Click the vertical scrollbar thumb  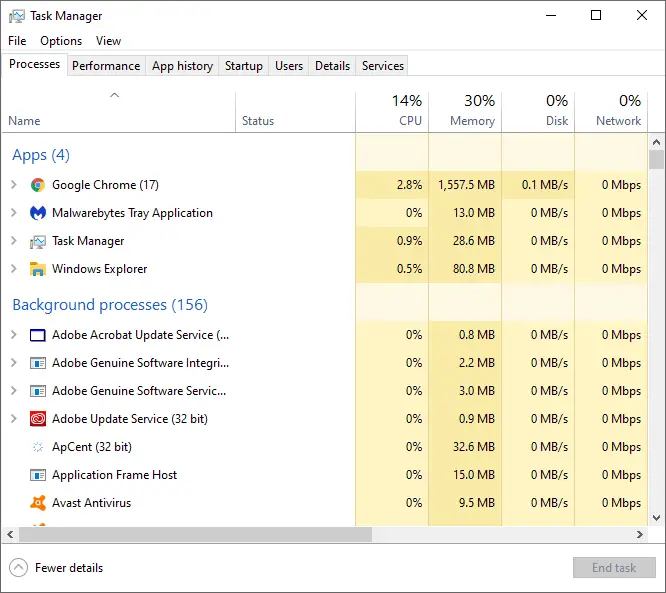pyautogui.click(x=656, y=160)
